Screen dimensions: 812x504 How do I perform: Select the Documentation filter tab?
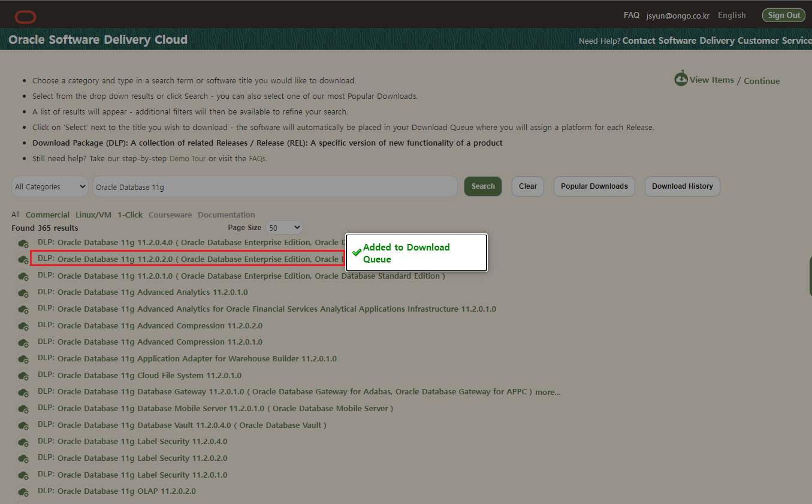pyautogui.click(x=227, y=215)
